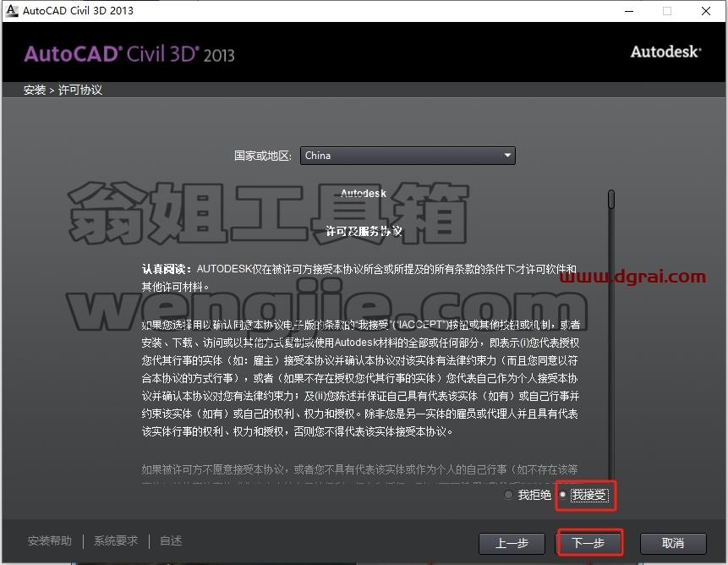This screenshot has height=565, width=728.
Task: Select the 我拒绝 radio button
Action: click(508, 495)
